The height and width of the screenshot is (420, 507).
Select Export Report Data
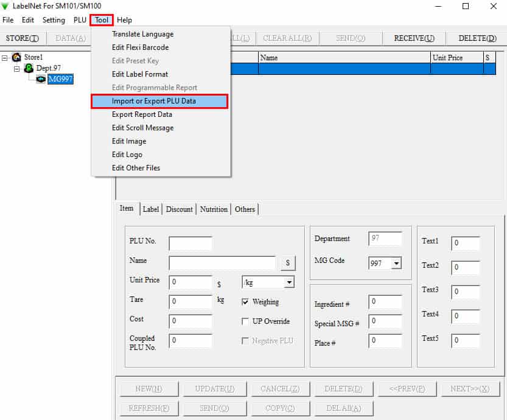(x=161, y=114)
